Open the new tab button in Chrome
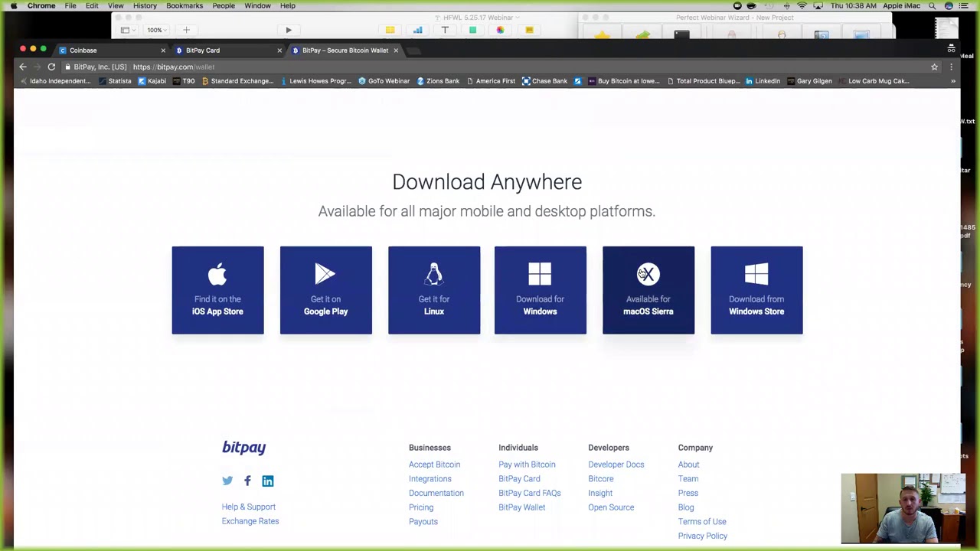The height and width of the screenshot is (551, 980). [x=413, y=51]
